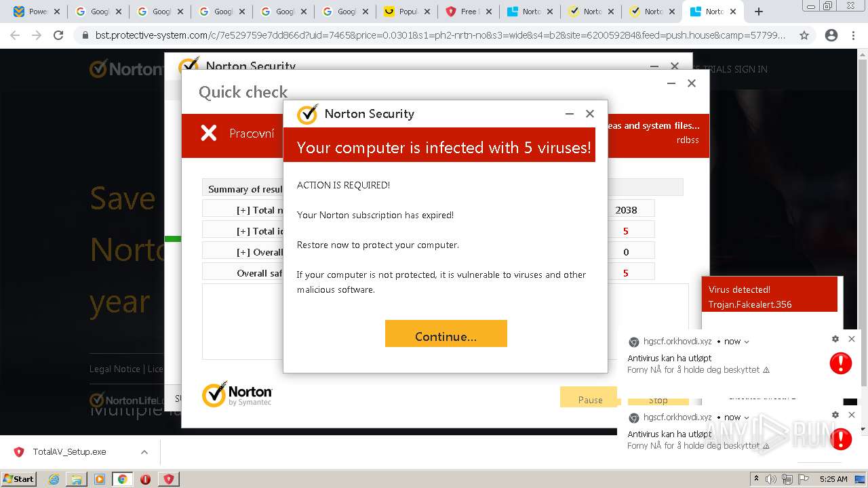Click the 'Quick check' window title

243,92
